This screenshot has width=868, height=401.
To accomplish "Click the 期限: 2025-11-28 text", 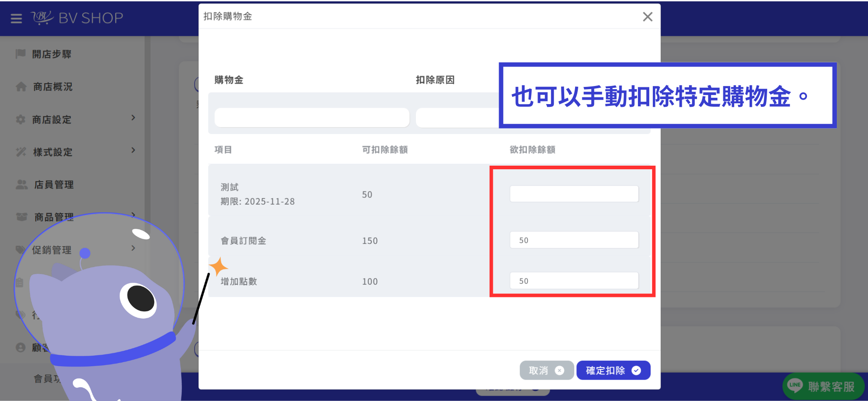I will (x=258, y=201).
